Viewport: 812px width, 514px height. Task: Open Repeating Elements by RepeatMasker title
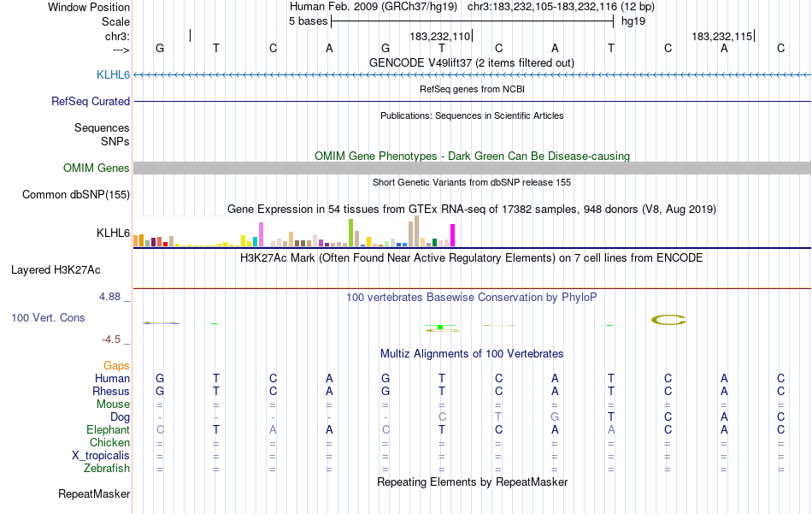click(x=472, y=482)
